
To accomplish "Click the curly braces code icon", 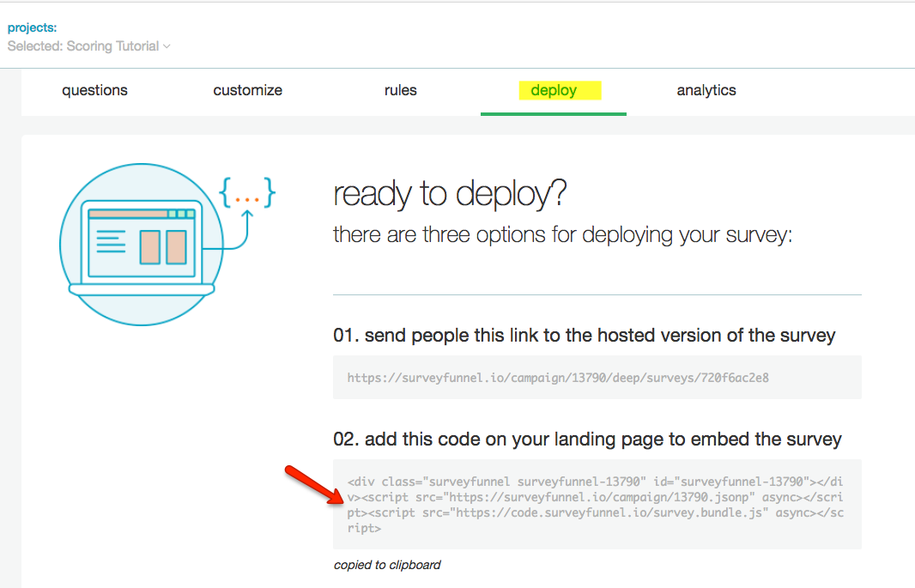I will click(247, 194).
